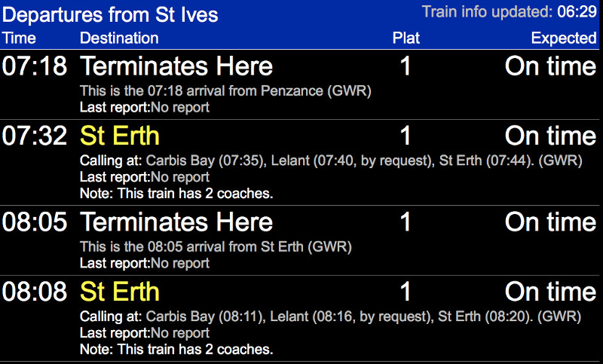This screenshot has width=603, height=364.
Task: Click the platform number for the 08:08 train
Action: point(406,292)
